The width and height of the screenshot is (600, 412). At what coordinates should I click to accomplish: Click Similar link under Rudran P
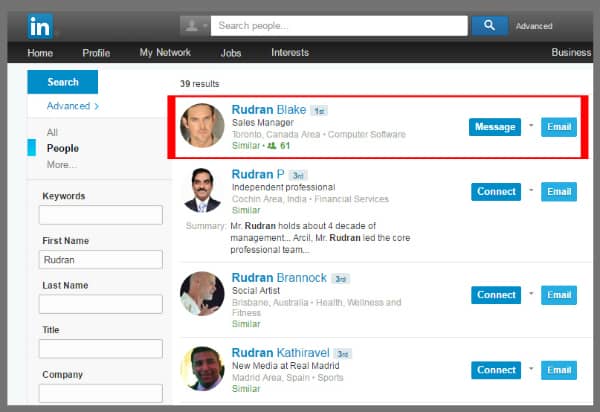click(246, 211)
